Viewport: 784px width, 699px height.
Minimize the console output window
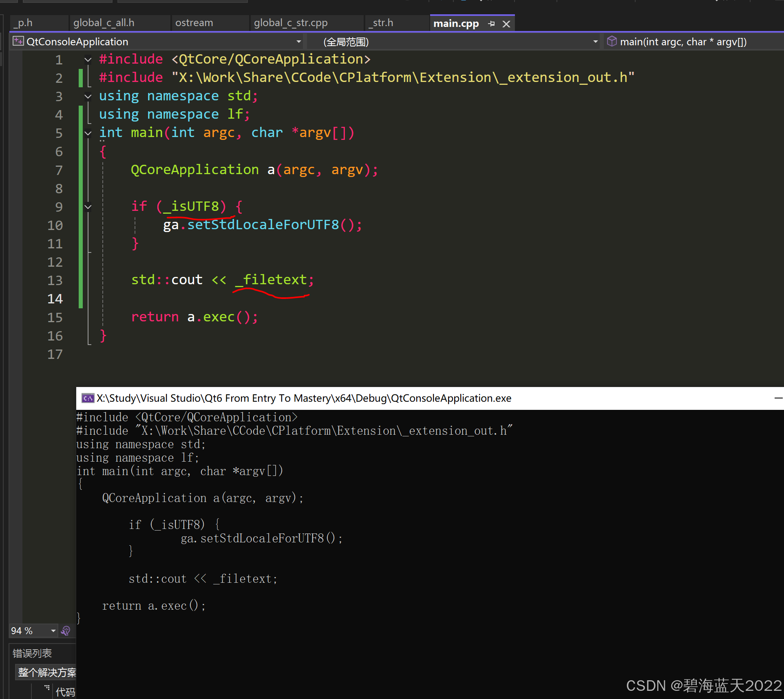pos(778,398)
